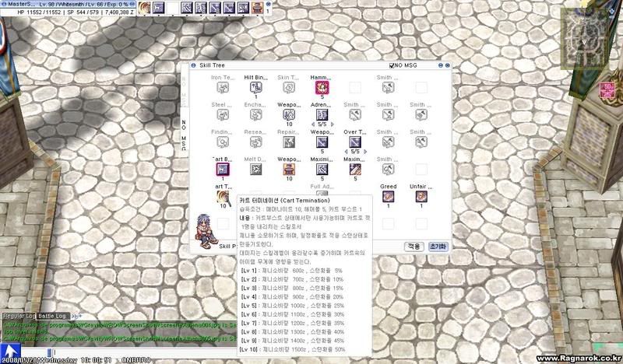
Task: Click Smith skill right of Maximum Over Thrust
Action: pyautogui.click(x=388, y=170)
